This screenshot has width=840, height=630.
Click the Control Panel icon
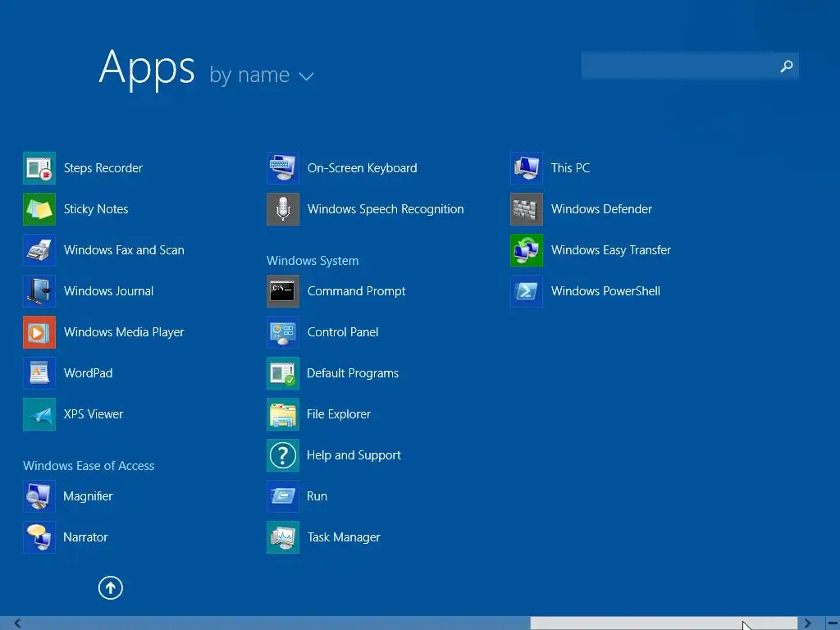point(283,332)
